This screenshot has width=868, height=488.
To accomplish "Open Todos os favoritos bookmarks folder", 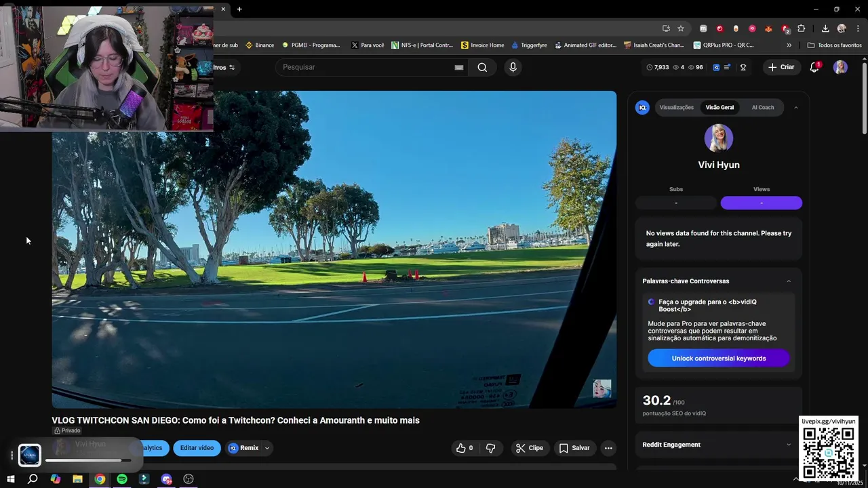I will tap(835, 45).
